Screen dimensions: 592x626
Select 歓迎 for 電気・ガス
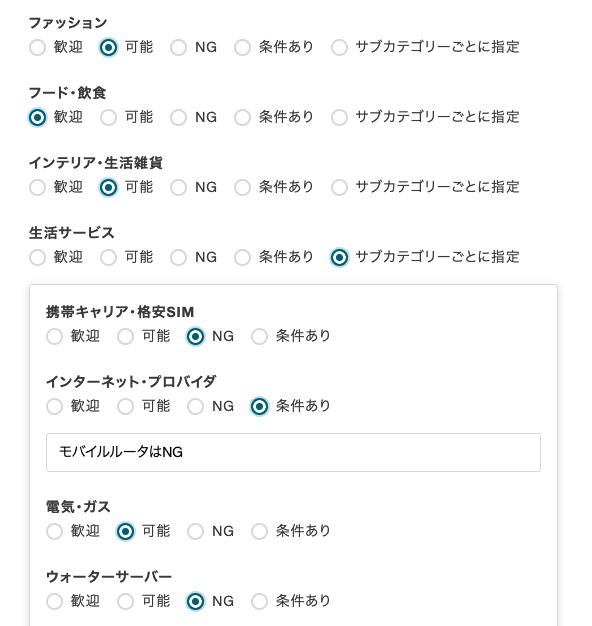(x=54, y=531)
